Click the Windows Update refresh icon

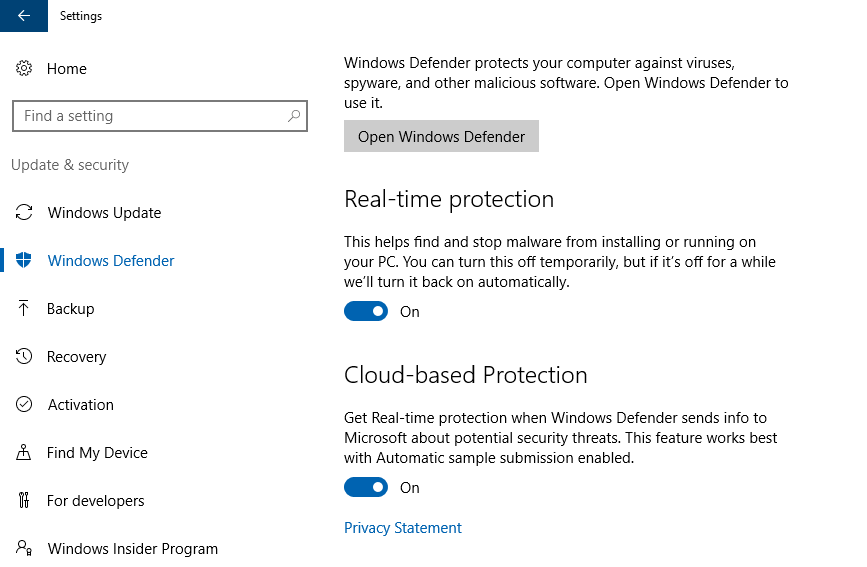[24, 212]
